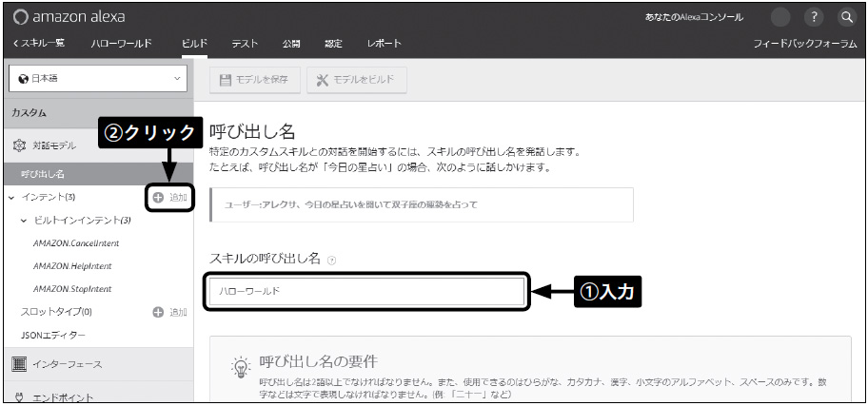868x406 pixels.
Task: Click the sample utterance ユーザー:アレクサ text
Action: [x=351, y=204]
